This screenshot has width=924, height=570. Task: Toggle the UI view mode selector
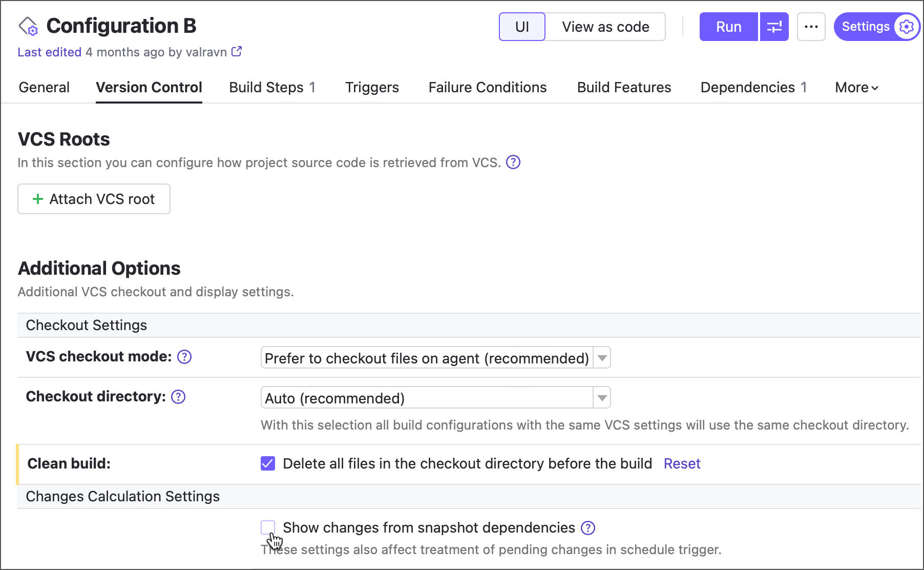[x=522, y=26]
